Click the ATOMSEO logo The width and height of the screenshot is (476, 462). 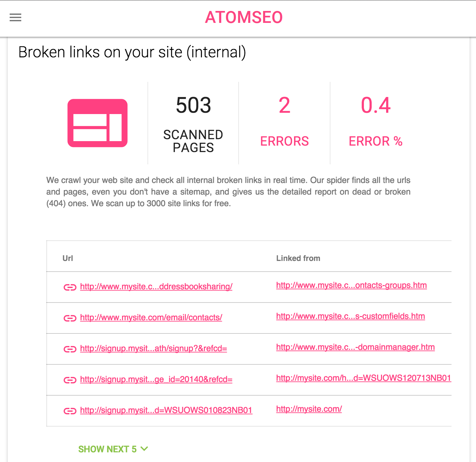(243, 17)
